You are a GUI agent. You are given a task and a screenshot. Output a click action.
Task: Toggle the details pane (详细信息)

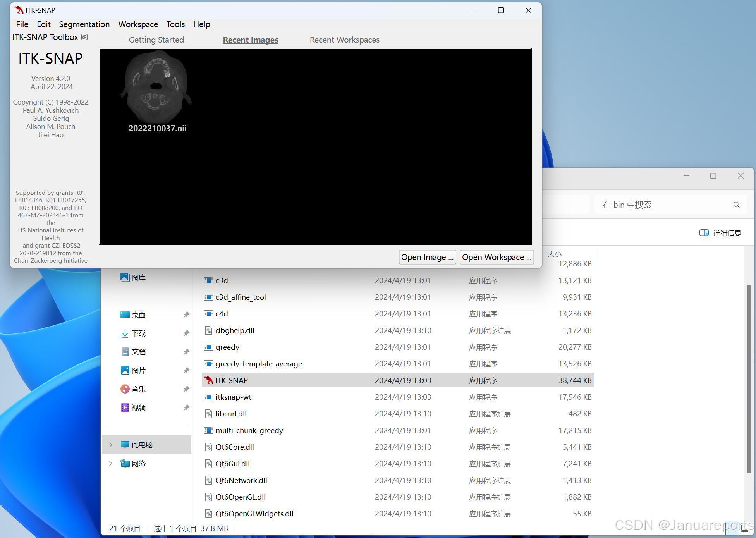coord(720,233)
